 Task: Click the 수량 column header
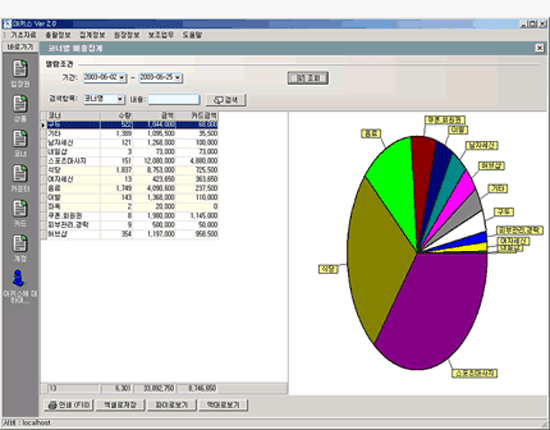pos(116,116)
